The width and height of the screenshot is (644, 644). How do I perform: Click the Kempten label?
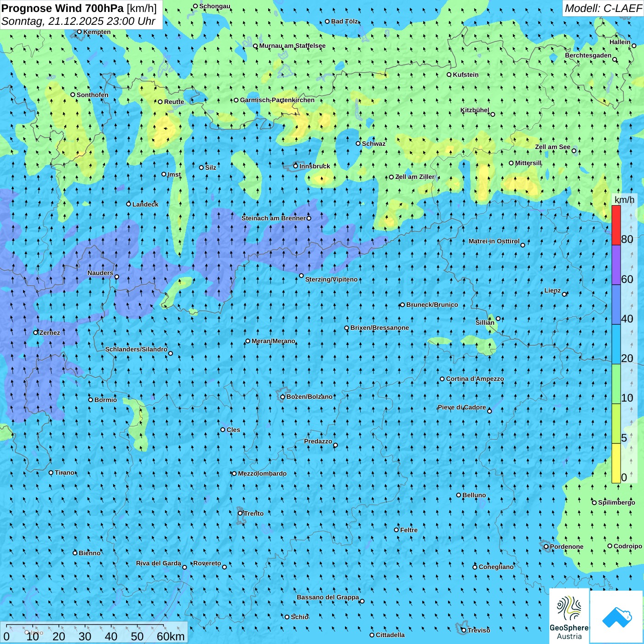[97, 32]
